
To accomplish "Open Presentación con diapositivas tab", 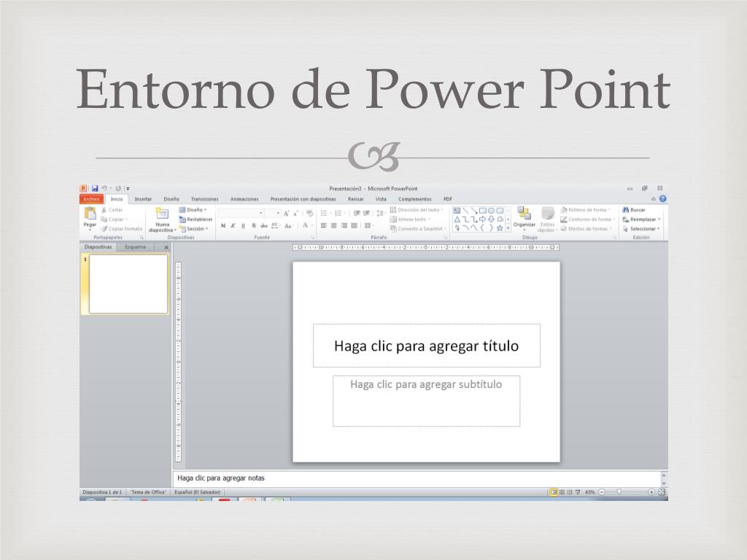I will [303, 199].
